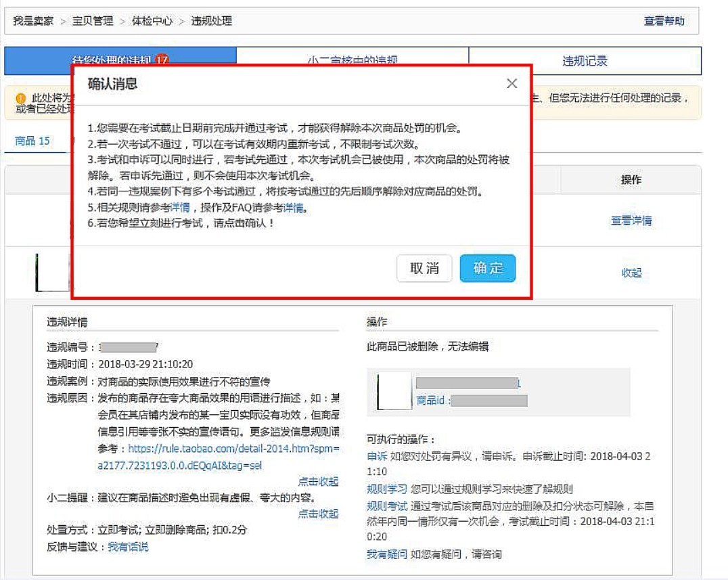The height and width of the screenshot is (580, 728).
Task: Collapse 违规原因 text via 点击收起
Action: [x=318, y=481]
